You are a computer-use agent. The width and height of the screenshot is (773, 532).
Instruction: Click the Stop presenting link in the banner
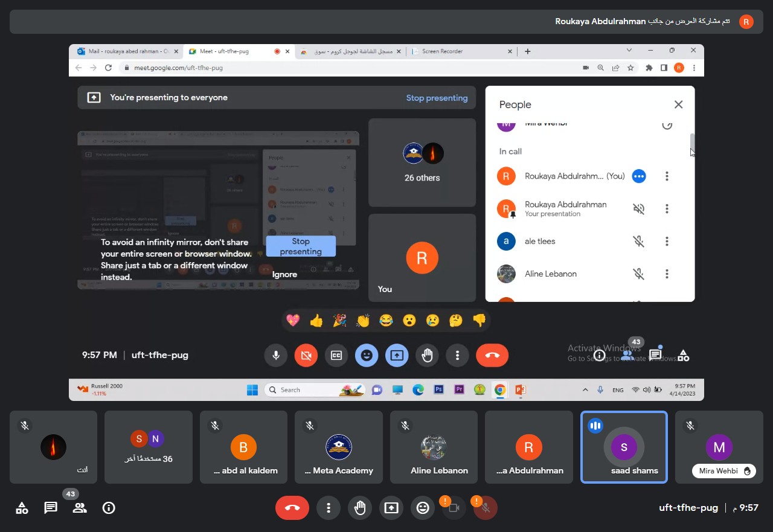point(437,98)
